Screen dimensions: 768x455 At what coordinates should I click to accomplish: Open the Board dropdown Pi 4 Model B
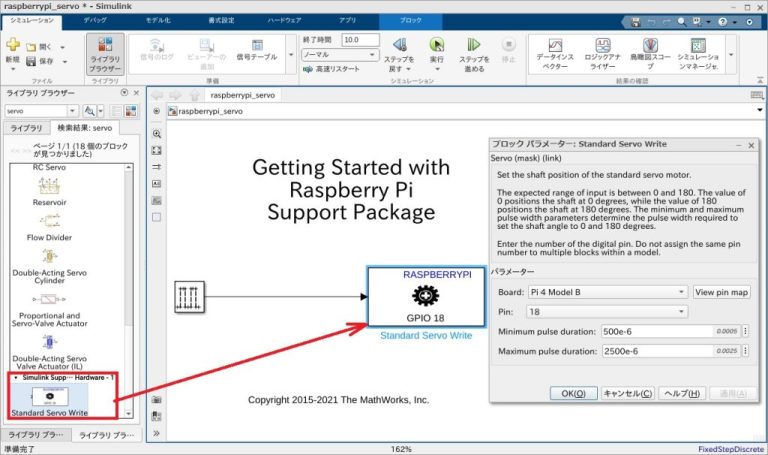[608, 292]
